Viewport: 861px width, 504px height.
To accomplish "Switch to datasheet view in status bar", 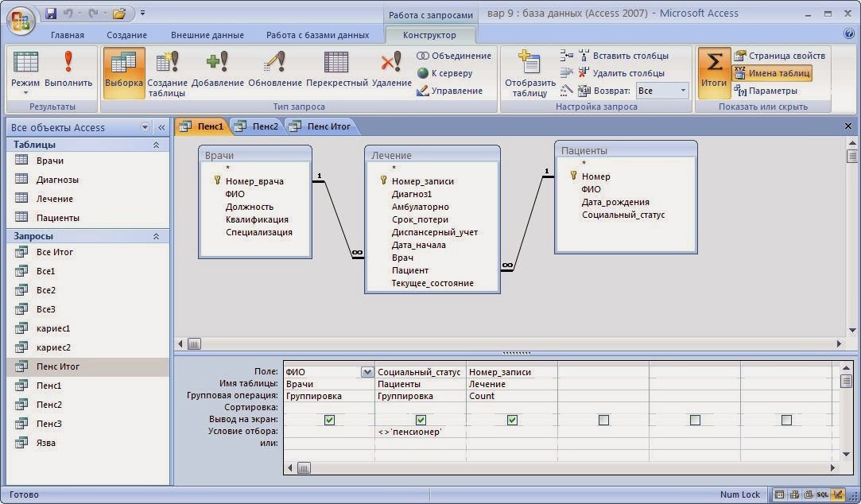I will pos(780,494).
